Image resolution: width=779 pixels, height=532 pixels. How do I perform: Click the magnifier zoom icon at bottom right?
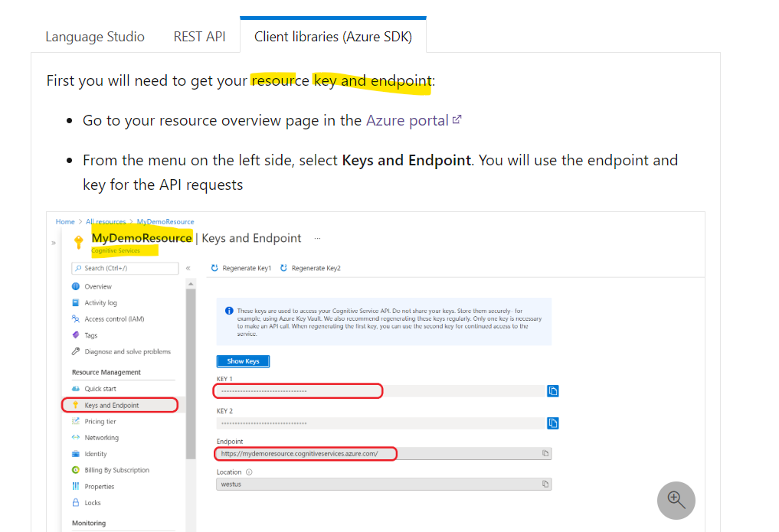(676, 500)
